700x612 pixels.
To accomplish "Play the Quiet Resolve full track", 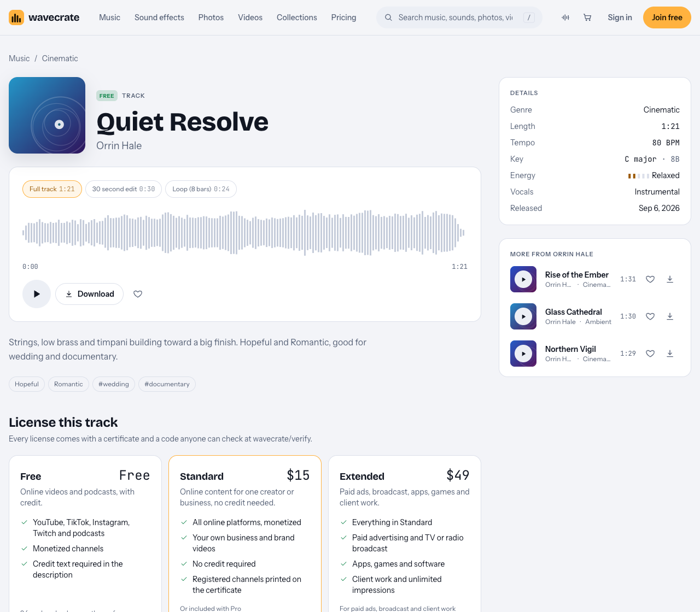I will (37, 294).
